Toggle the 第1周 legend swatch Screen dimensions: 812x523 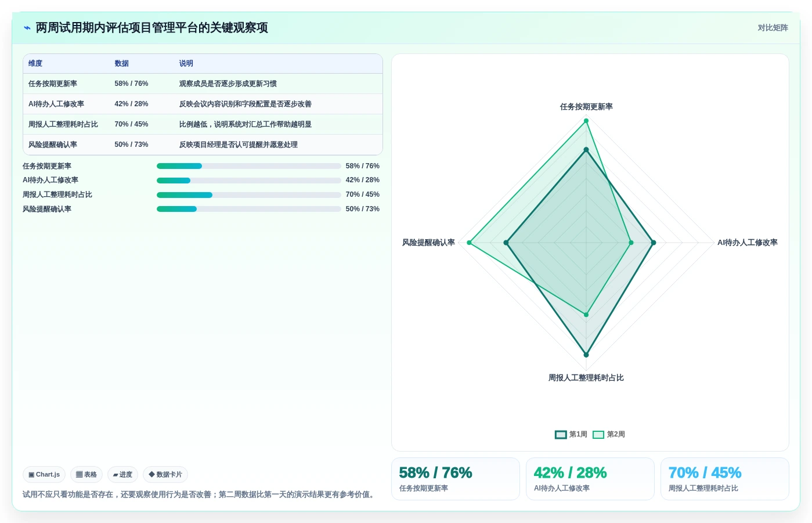click(x=561, y=435)
